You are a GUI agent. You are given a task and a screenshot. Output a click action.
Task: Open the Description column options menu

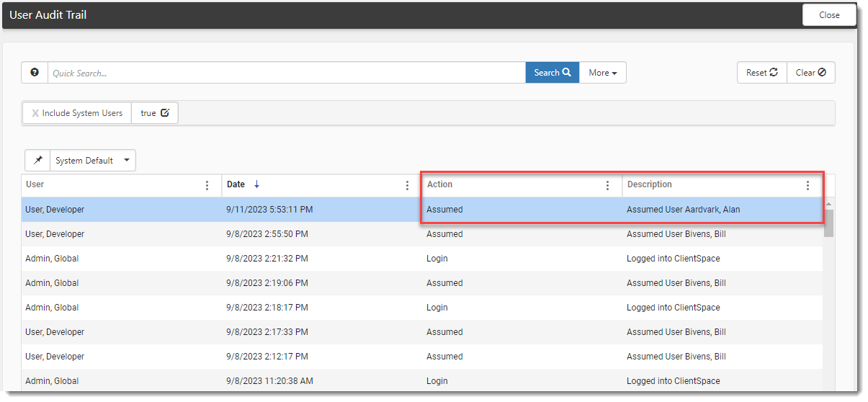807,185
